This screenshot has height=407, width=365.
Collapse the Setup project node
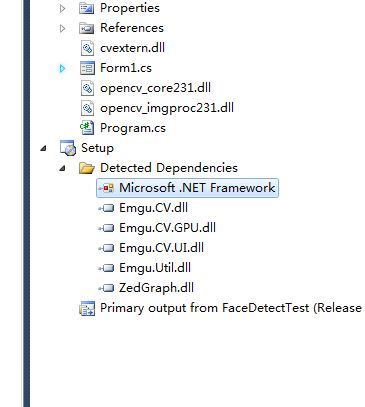(x=43, y=148)
